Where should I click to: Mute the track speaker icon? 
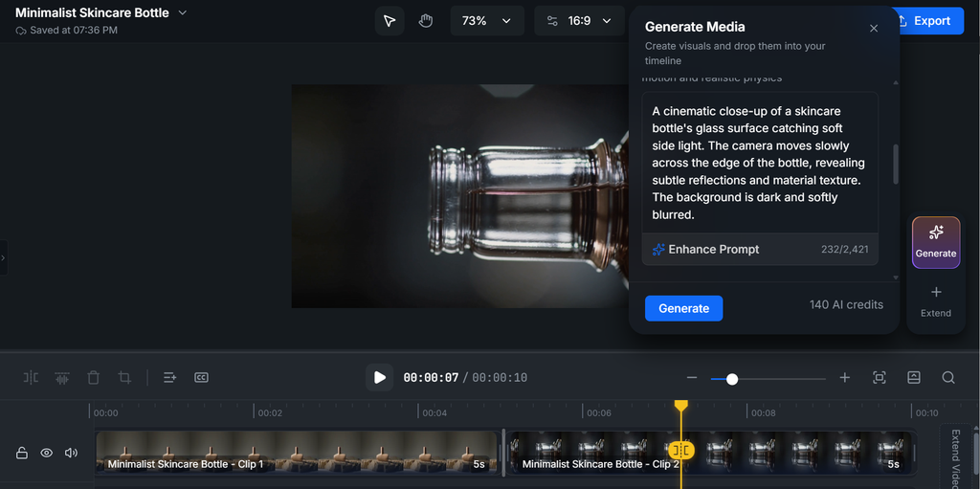(x=71, y=453)
